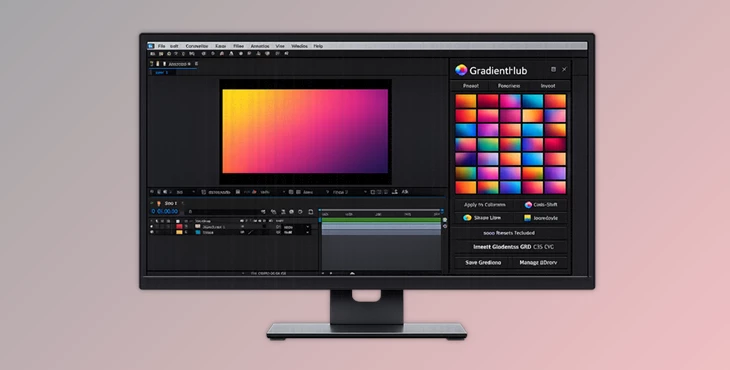Open the mode dropdown on the second layer row
Viewport: 730px width, 370px height.
[297, 232]
